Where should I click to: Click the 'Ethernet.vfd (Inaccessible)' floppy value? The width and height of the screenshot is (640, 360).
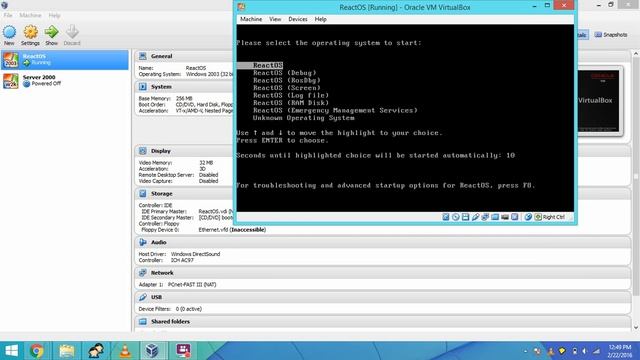pyautogui.click(x=232, y=230)
